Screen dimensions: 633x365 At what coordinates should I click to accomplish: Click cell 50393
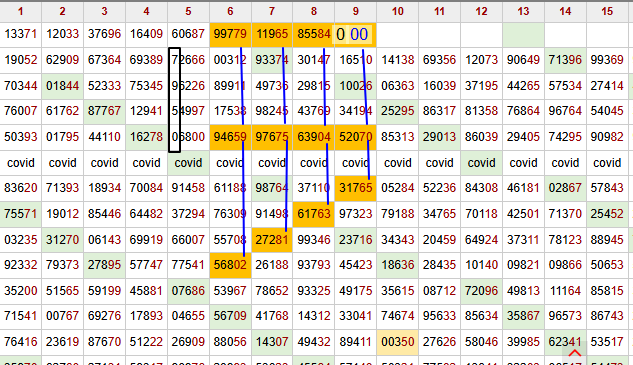[x=21, y=137]
